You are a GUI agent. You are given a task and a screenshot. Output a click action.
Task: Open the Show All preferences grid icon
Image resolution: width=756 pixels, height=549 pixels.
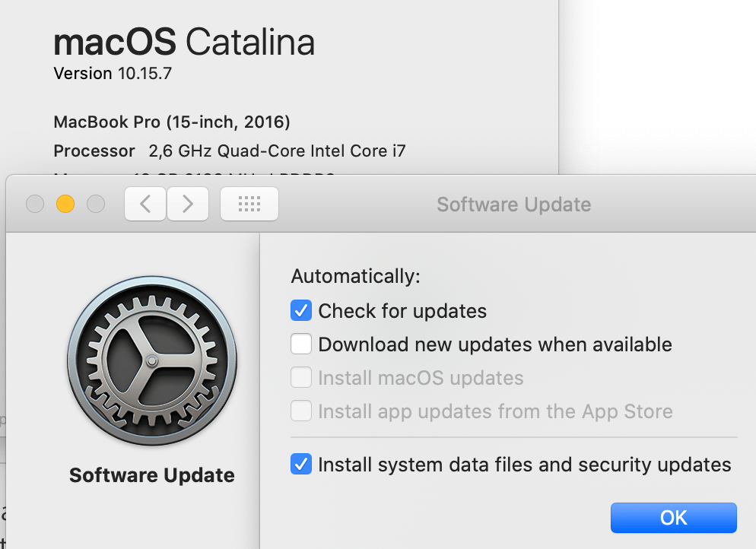pos(249,204)
